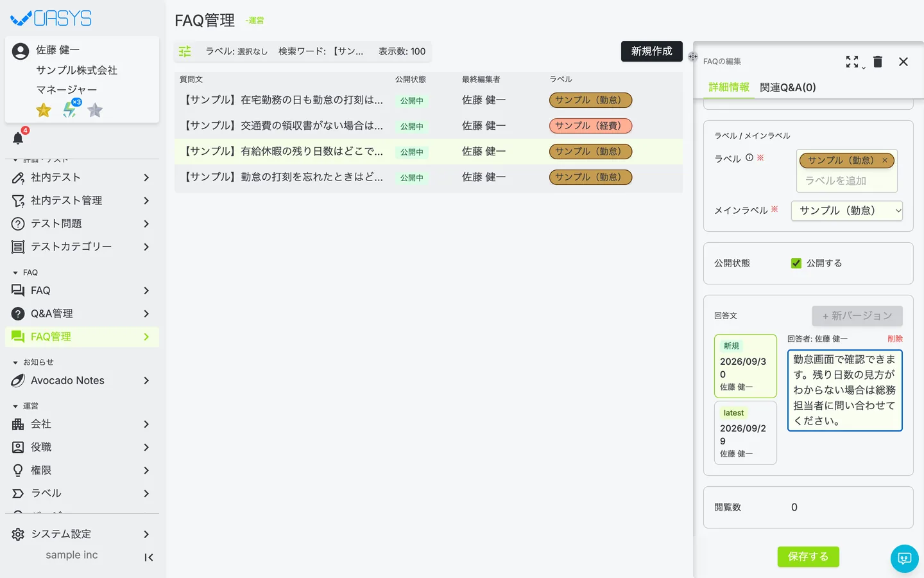Click the サンプル（経費） label pill
Image resolution: width=924 pixels, height=578 pixels.
[591, 126]
